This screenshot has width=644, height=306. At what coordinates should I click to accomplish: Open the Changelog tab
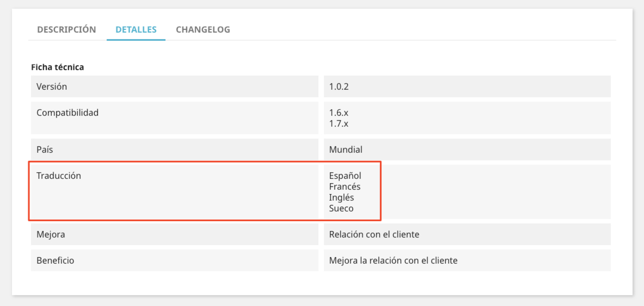click(x=203, y=29)
